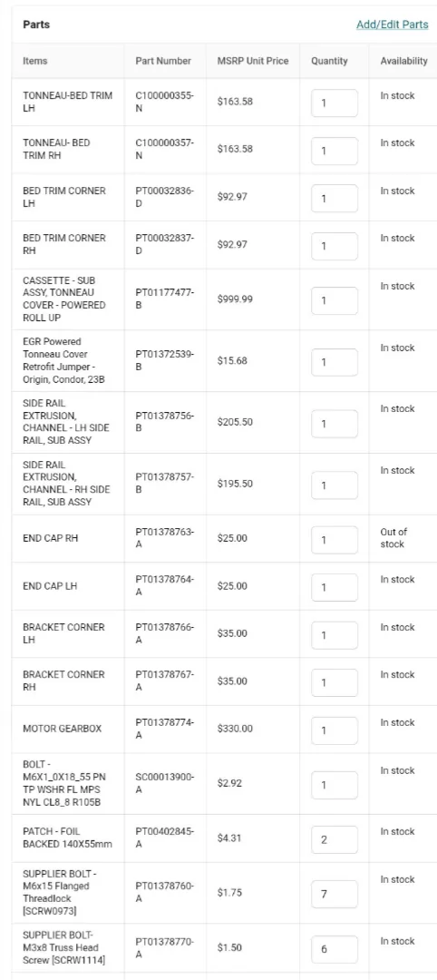Edit quantity for LH SIDE RAIL extrusion

(x=335, y=424)
